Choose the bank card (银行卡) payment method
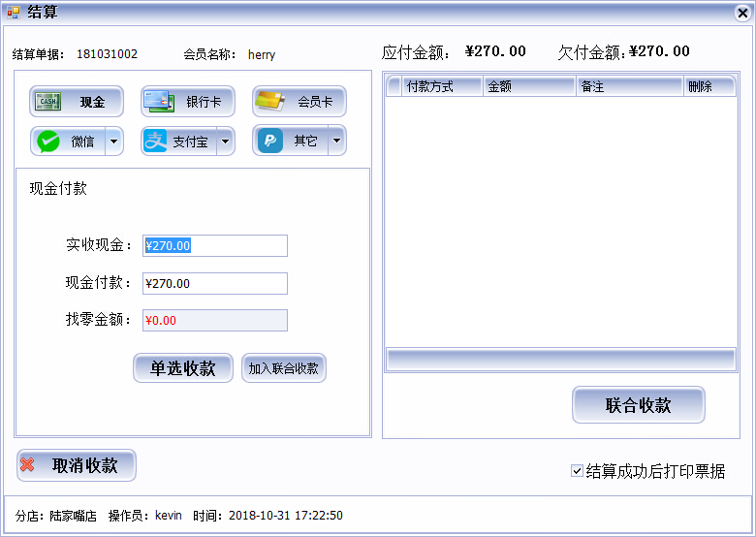 tap(158, 102)
